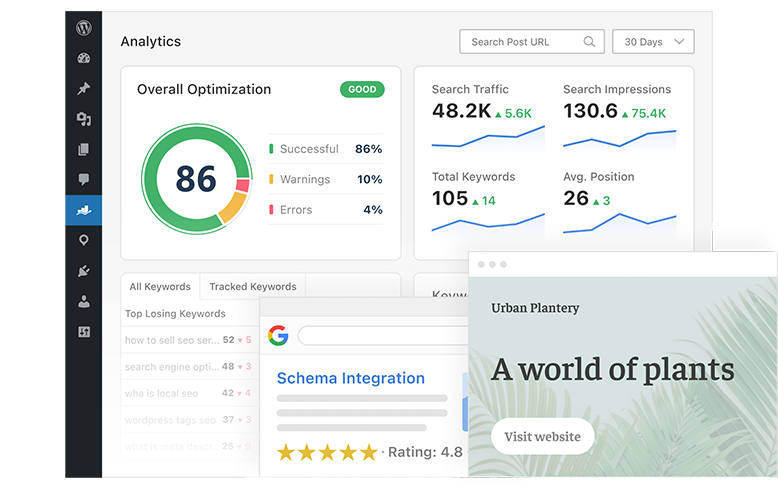
Task: Click the Visit website button
Action: [542, 437]
